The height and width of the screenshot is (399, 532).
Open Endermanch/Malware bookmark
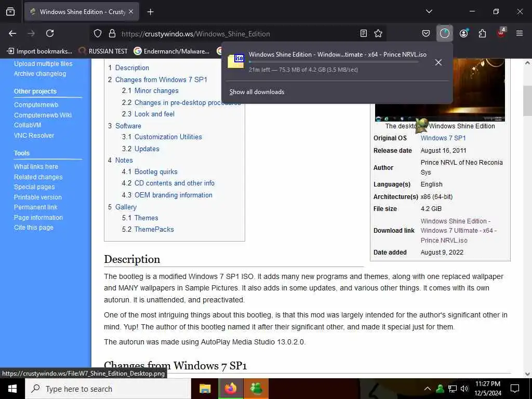(x=171, y=51)
